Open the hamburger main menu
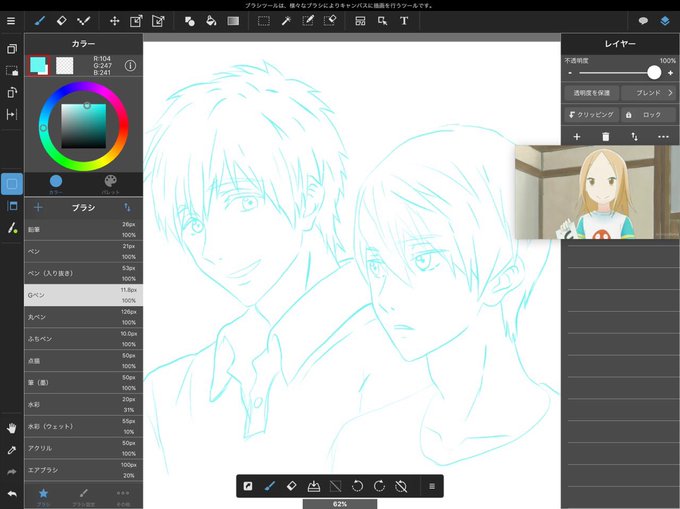 [11, 21]
